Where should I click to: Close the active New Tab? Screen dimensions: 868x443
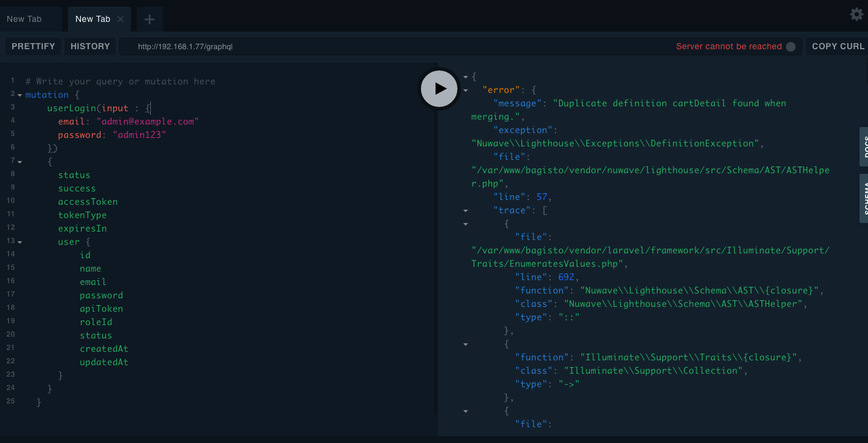click(120, 19)
